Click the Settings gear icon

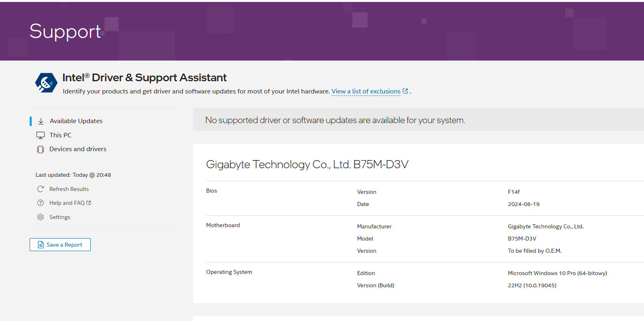pyautogui.click(x=41, y=217)
